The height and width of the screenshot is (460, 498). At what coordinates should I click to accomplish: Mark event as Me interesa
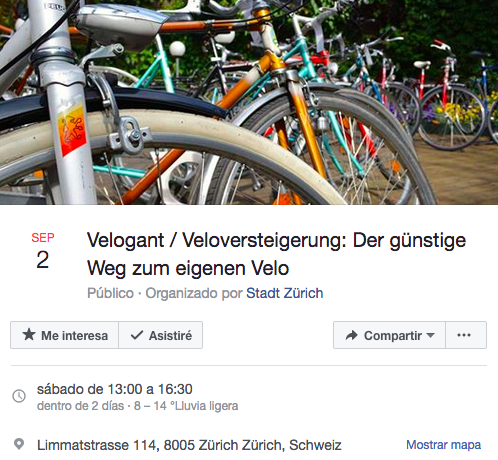tap(65, 335)
